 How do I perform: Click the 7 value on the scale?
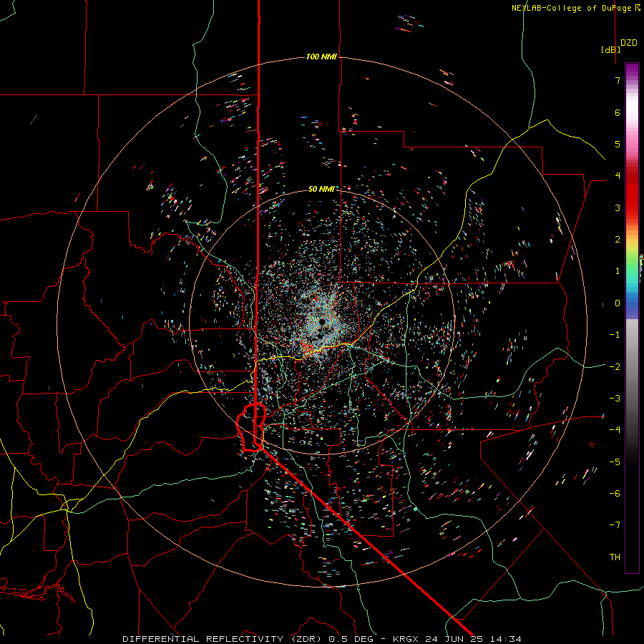click(618, 80)
